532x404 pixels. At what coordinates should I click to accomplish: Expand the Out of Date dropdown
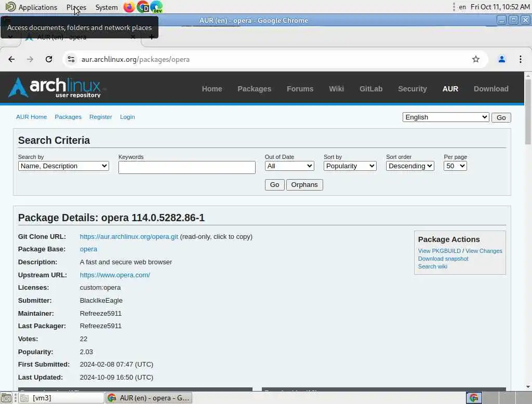289,166
